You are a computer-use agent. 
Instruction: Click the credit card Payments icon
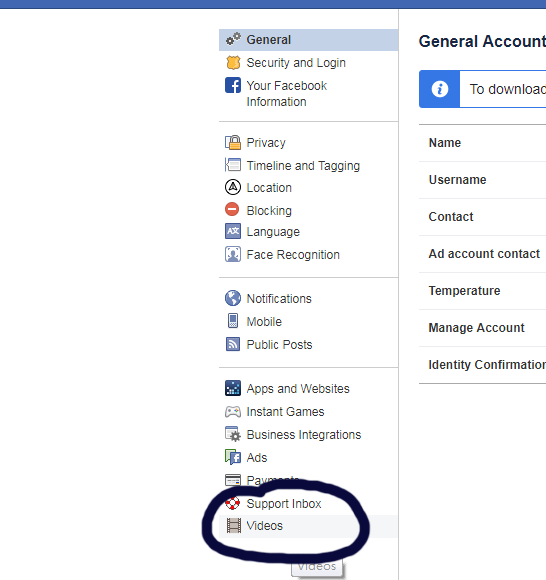[233, 480]
